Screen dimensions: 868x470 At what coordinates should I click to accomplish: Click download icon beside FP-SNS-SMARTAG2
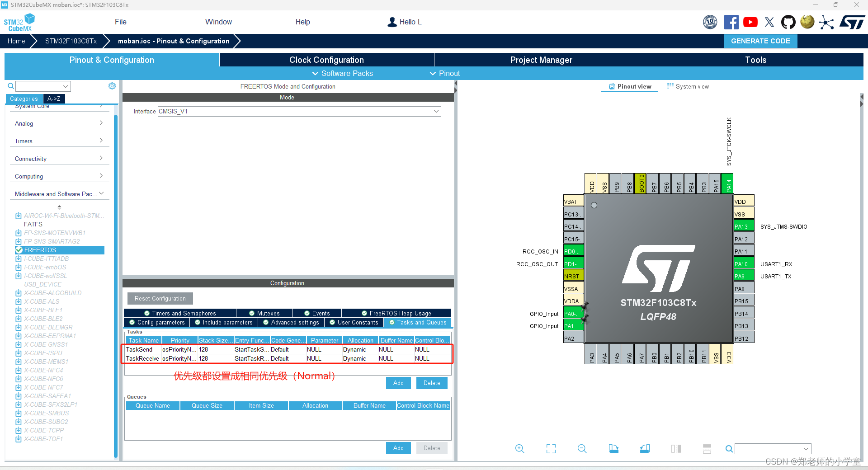[x=19, y=242]
